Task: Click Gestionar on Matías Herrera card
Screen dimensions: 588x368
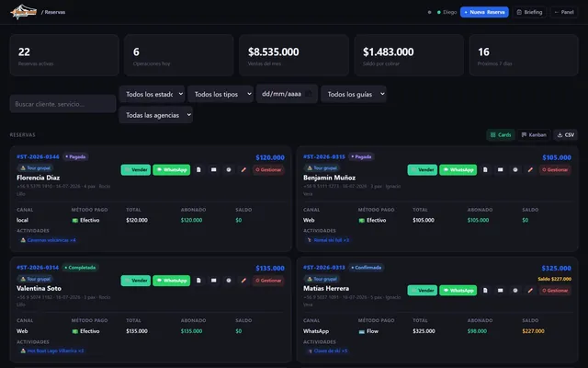Action: tap(555, 291)
